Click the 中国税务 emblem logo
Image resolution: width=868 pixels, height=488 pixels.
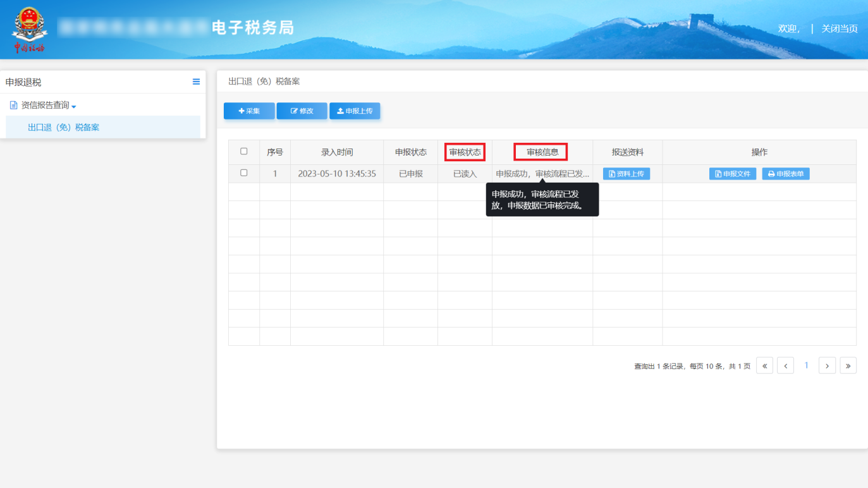[x=29, y=28]
